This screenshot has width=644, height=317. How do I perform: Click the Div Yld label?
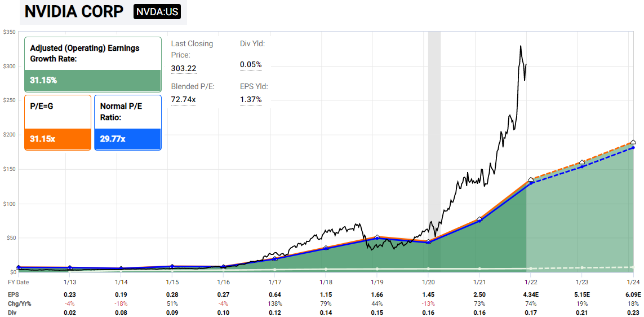click(252, 43)
